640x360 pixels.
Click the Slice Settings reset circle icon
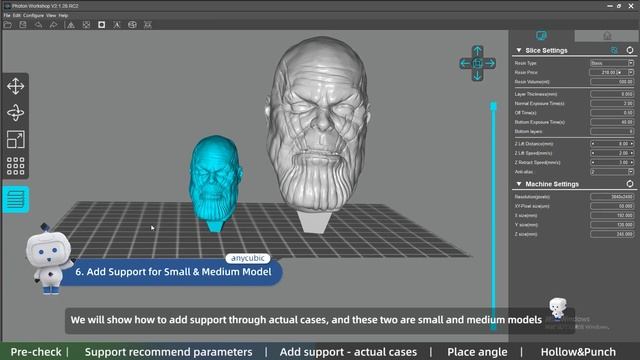click(630, 50)
